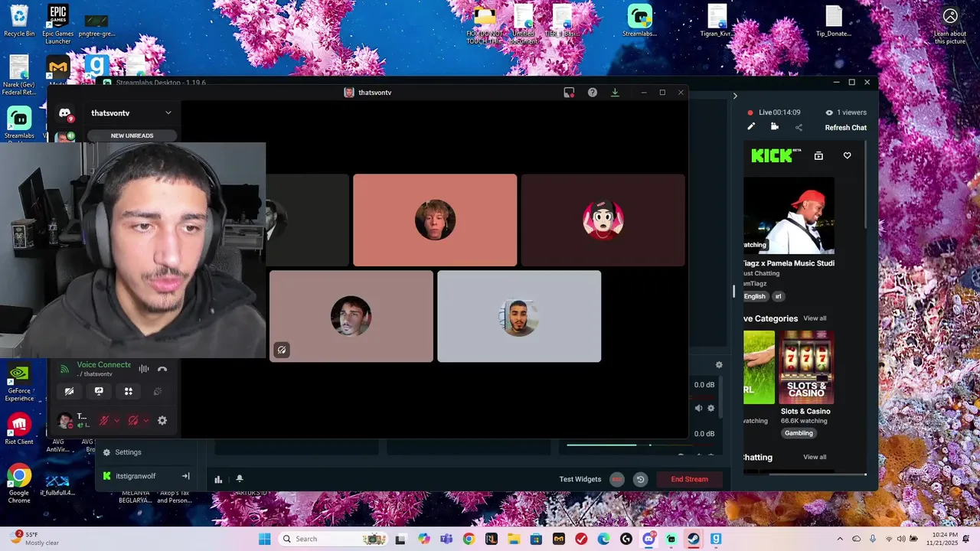Toggle Streamlabs REC recording button
This screenshot has height=551, width=980.
[617, 479]
